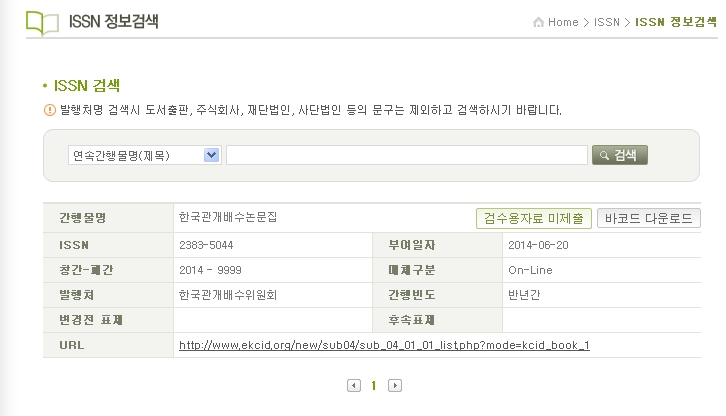Go to the ISSN breadcrumb section
Image resolution: width=726 pixels, height=416 pixels.
[x=607, y=22]
